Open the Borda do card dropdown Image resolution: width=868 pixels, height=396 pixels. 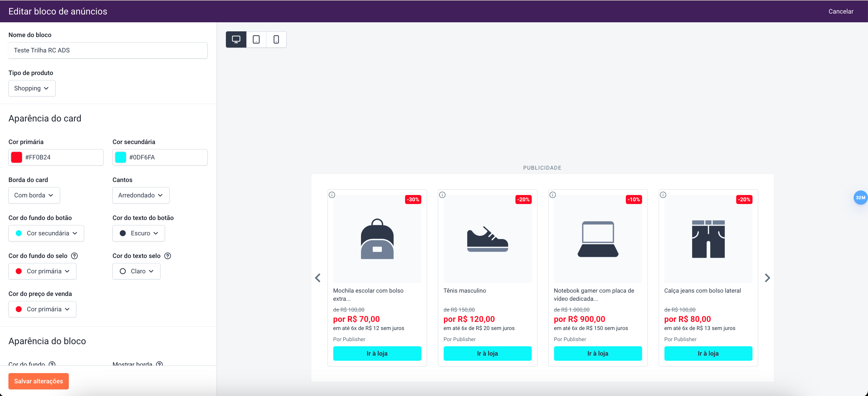[x=34, y=195]
